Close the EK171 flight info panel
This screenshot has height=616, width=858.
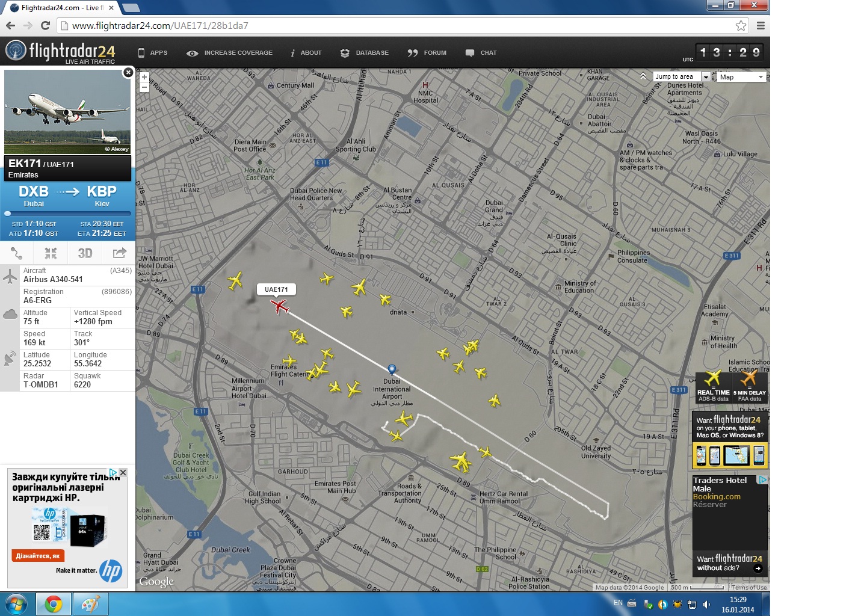click(128, 72)
